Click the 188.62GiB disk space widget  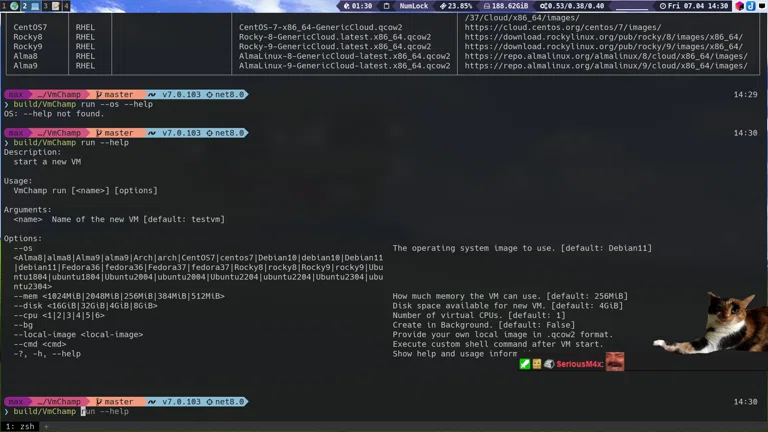[506, 6]
